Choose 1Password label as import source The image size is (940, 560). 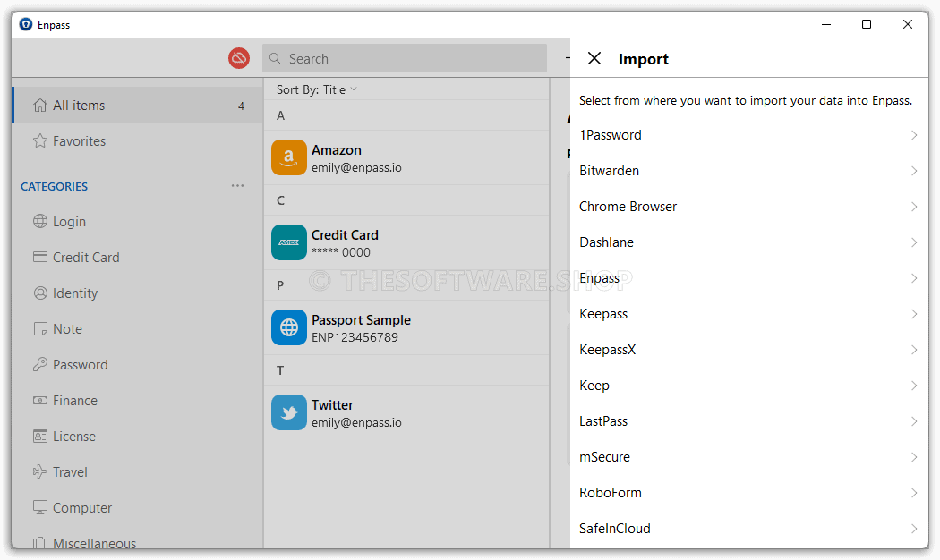click(x=611, y=135)
